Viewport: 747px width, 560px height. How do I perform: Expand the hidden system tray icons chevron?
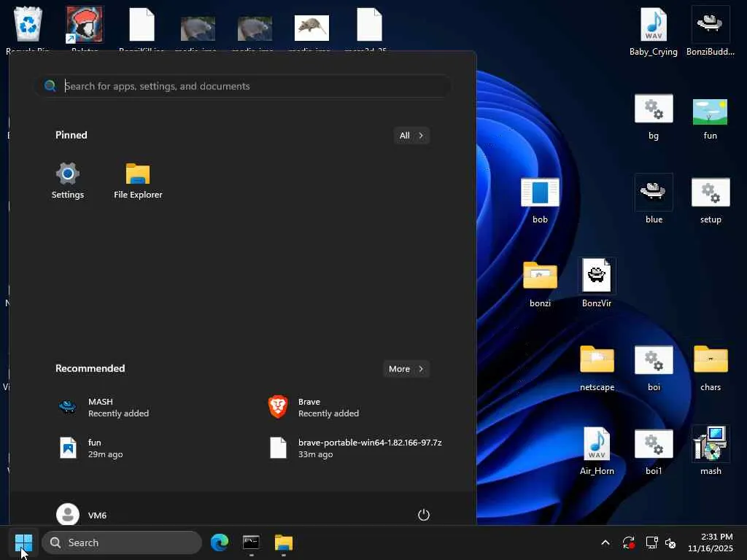605,542
